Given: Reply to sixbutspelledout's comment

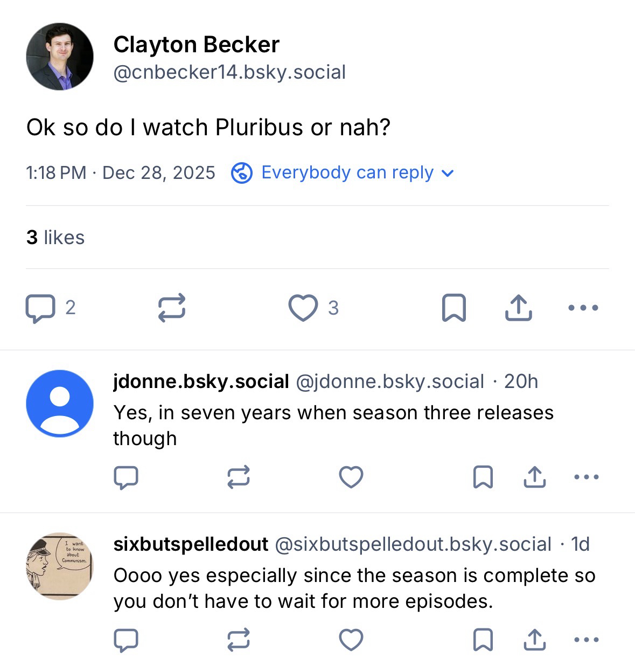Looking at the screenshot, I should (x=126, y=640).
